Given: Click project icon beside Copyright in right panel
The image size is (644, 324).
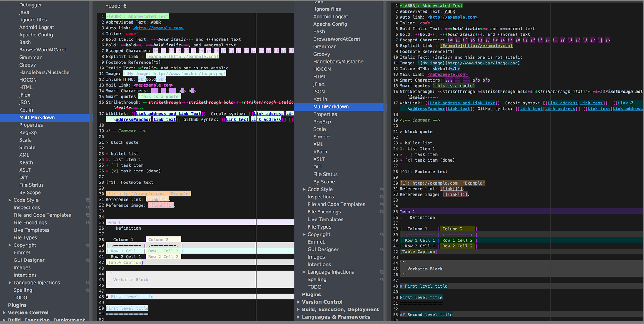Looking at the screenshot, I should (x=381, y=235).
